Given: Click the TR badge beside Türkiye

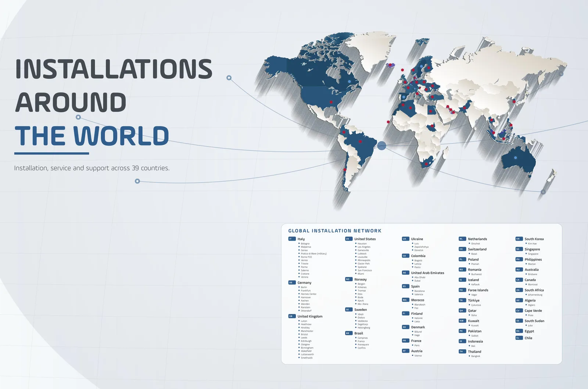Looking at the screenshot, I should [462, 300].
